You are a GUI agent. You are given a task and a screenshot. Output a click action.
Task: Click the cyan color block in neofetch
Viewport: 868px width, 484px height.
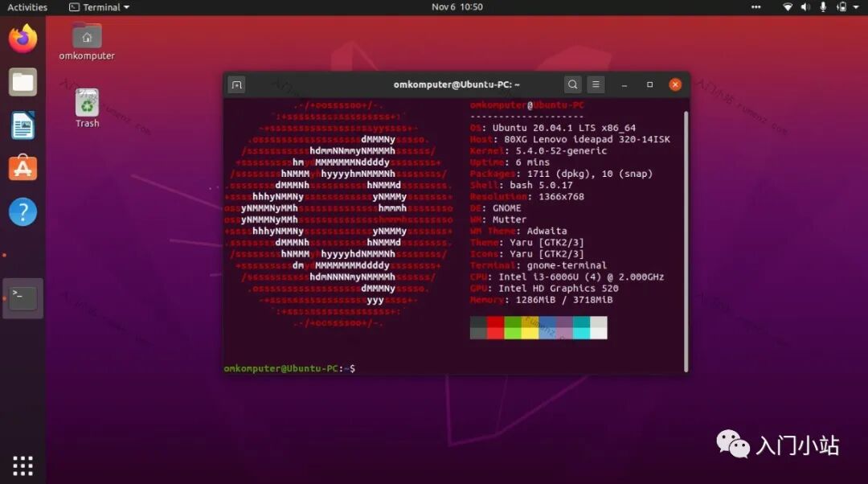pyautogui.click(x=581, y=328)
